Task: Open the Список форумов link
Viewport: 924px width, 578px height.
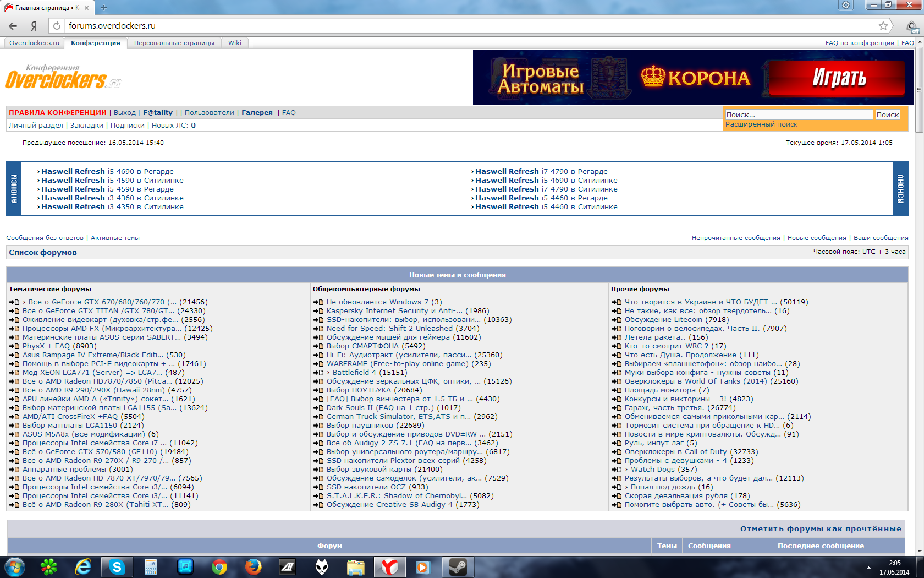Action: coord(43,253)
